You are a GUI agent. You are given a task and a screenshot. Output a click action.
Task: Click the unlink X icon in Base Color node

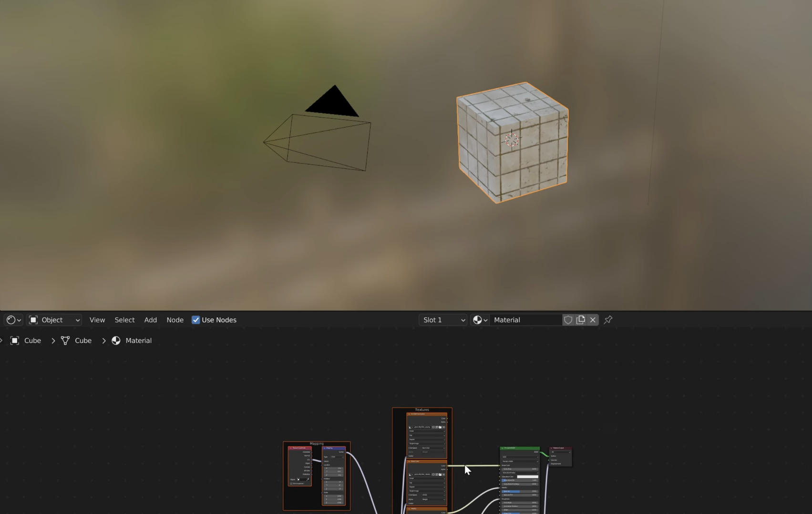click(443, 474)
